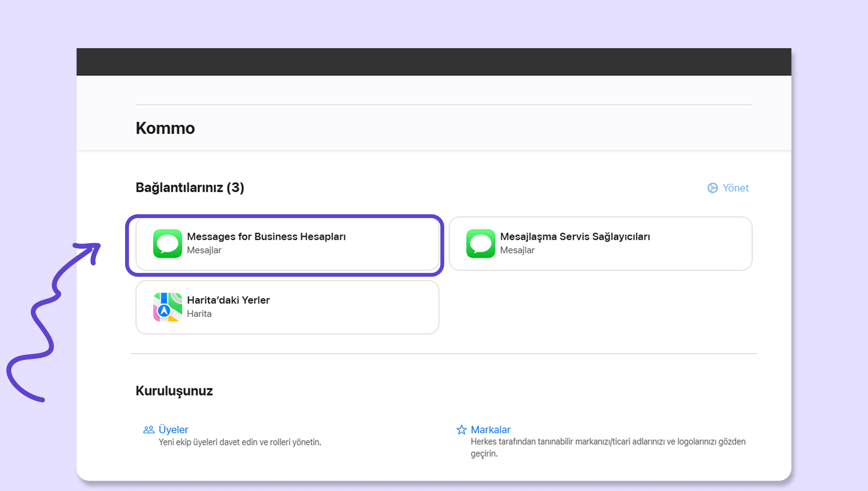Click the Bağlantılarınız (3) heading
This screenshot has height=491, width=868.
click(190, 187)
